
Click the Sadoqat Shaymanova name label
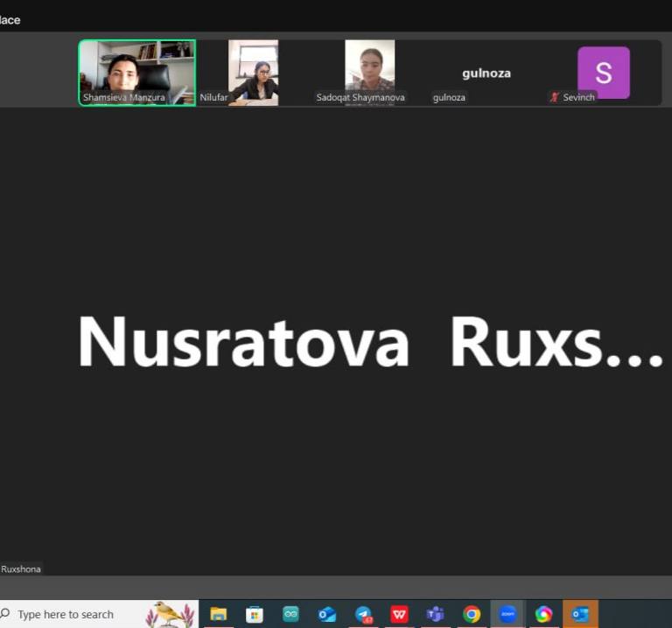[x=360, y=97]
